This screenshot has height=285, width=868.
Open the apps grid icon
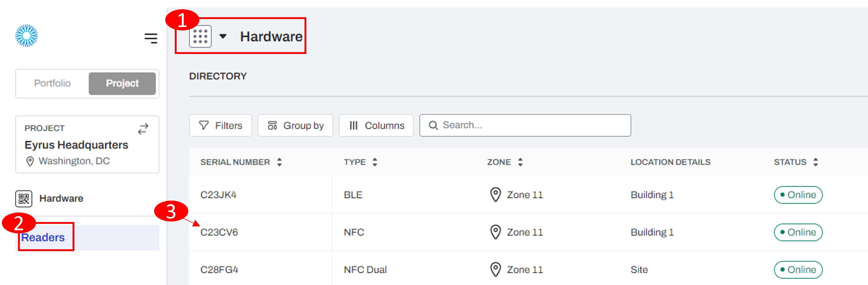tap(200, 36)
